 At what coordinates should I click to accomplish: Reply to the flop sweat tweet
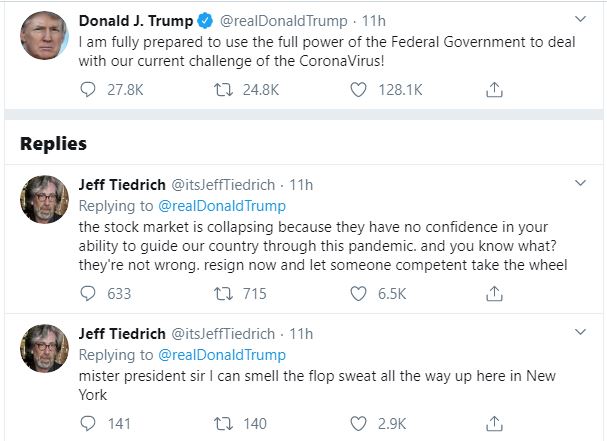pos(89,423)
